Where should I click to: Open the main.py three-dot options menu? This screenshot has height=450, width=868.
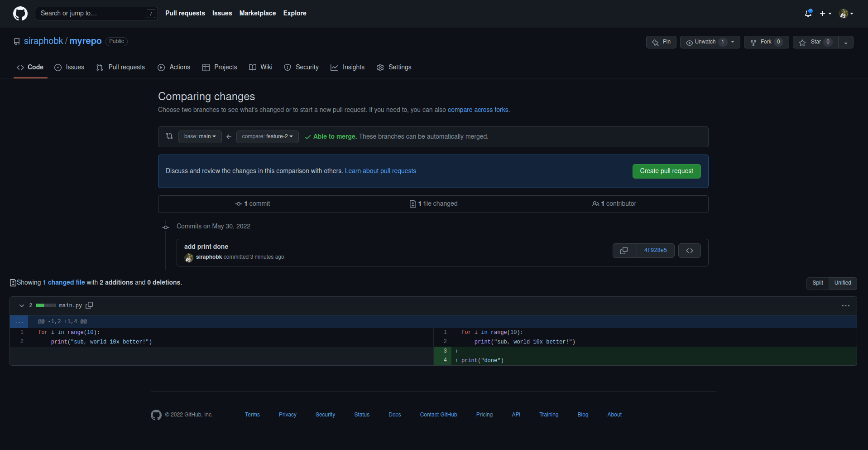845,306
